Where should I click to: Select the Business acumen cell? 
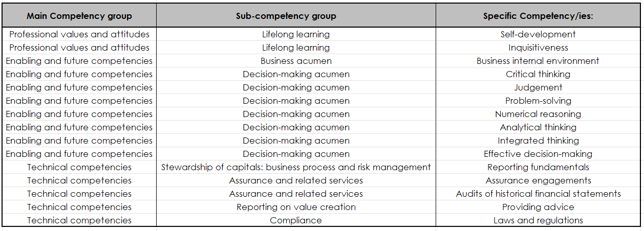pos(296,61)
